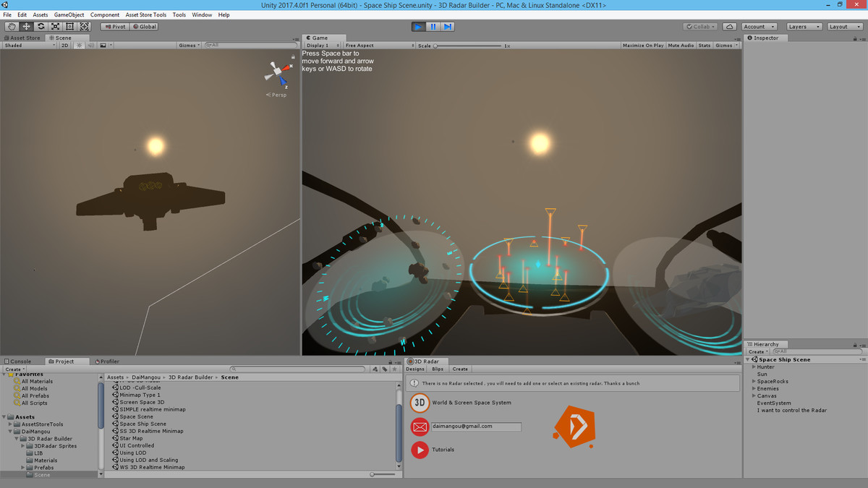Expand the Enemies object in the Hierarchy

752,388
